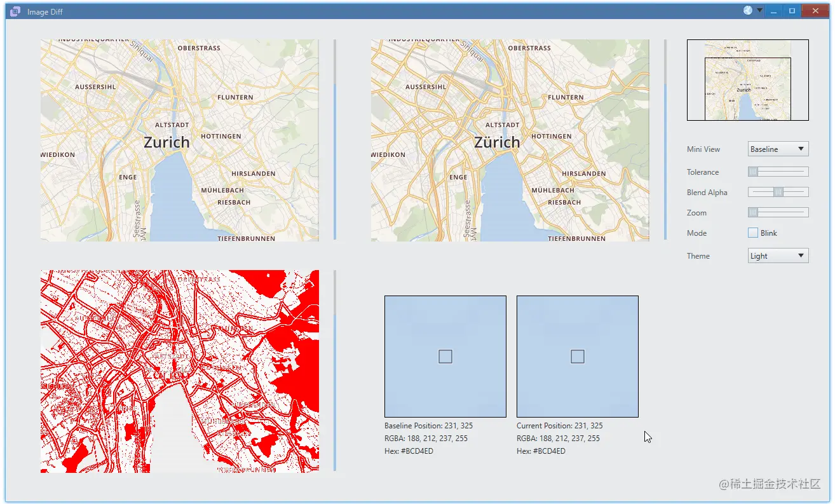The image size is (835, 504).
Task: Click the globe icon in the title bar
Action: point(748,10)
